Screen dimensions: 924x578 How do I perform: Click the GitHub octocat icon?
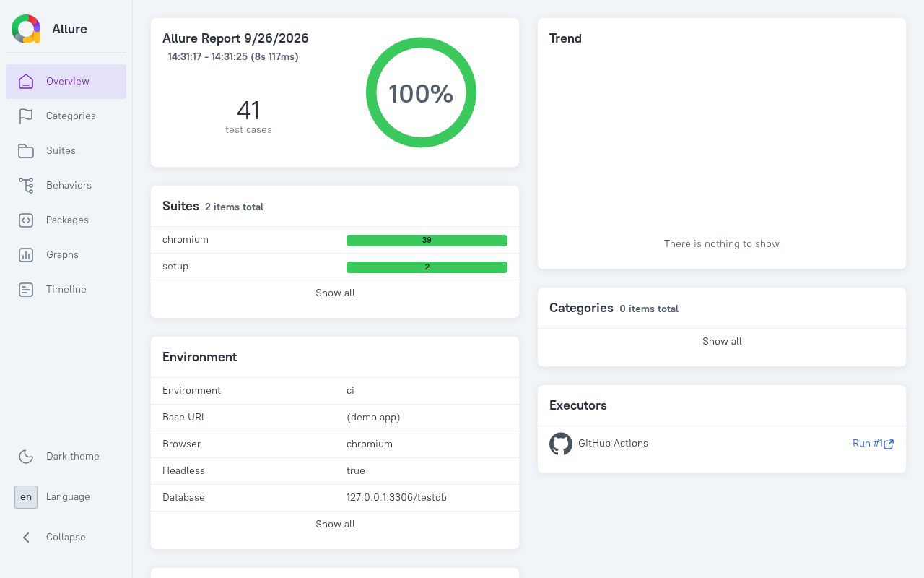coord(561,444)
